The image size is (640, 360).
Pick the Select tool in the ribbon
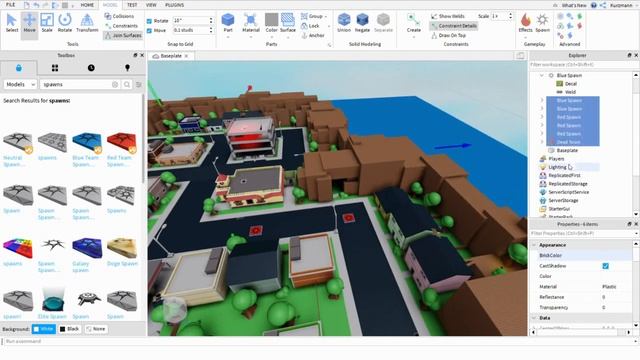[12, 23]
